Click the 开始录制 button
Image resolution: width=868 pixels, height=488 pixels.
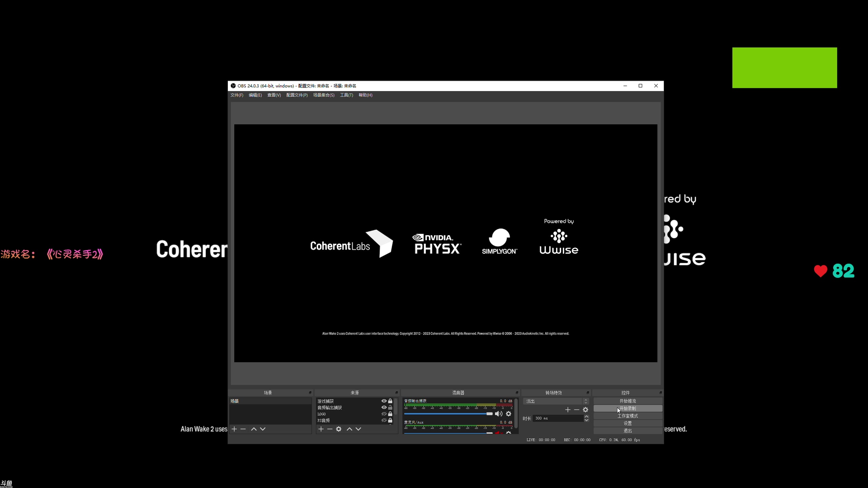(628, 408)
